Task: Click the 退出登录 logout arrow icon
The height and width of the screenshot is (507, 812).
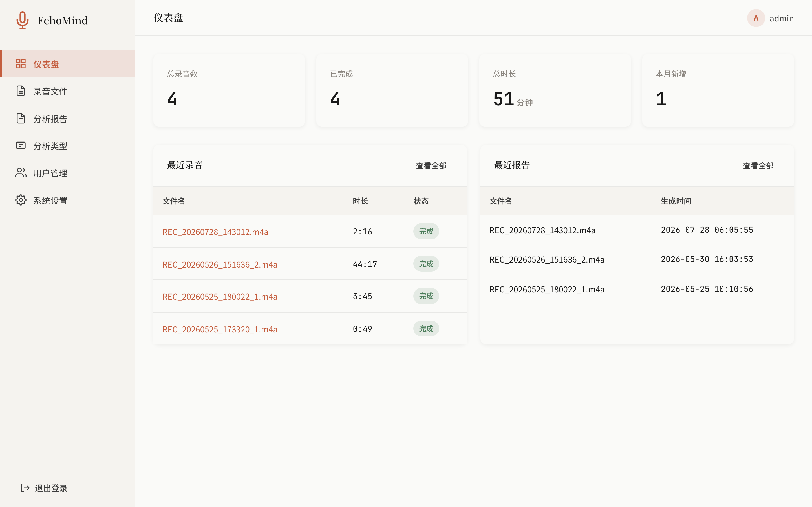Action: coord(25,488)
